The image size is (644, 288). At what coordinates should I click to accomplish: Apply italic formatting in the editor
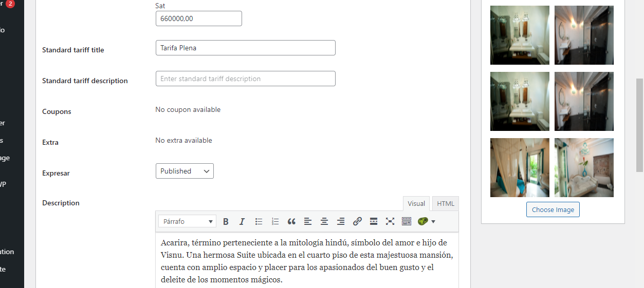tap(242, 222)
